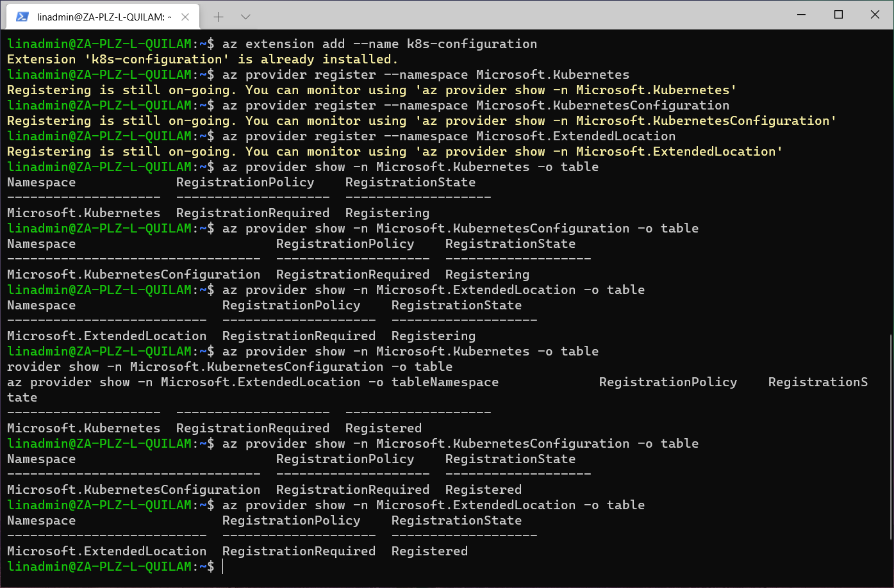This screenshot has width=894, height=588.
Task: Click 'Registered' in the Microsoft.ExtendedLocation row
Action: click(430, 551)
